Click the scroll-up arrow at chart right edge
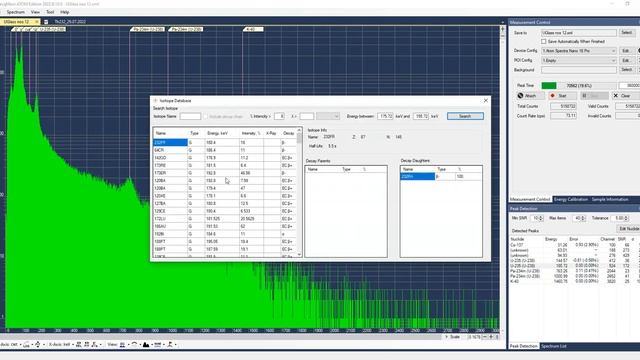The image size is (640, 360). (502, 29)
